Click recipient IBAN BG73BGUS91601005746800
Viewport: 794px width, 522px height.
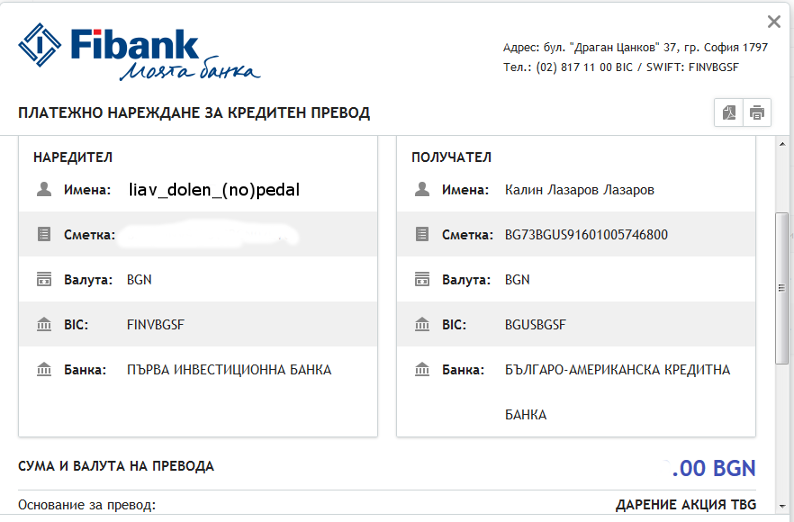point(586,235)
